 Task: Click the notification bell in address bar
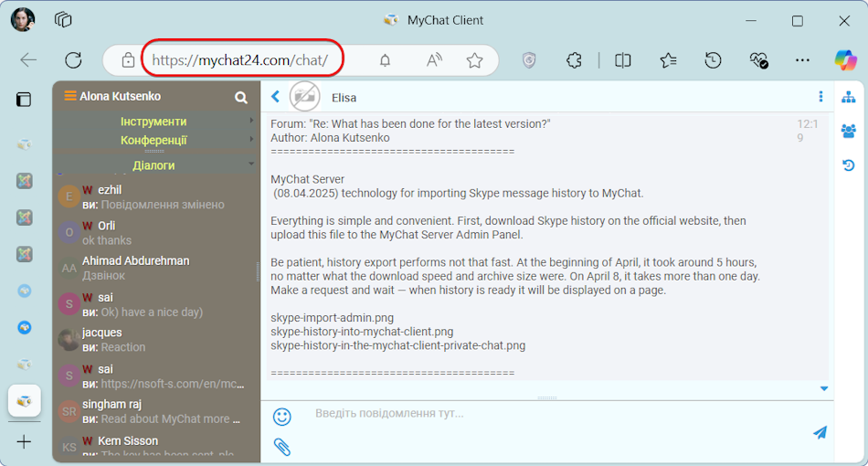385,59
